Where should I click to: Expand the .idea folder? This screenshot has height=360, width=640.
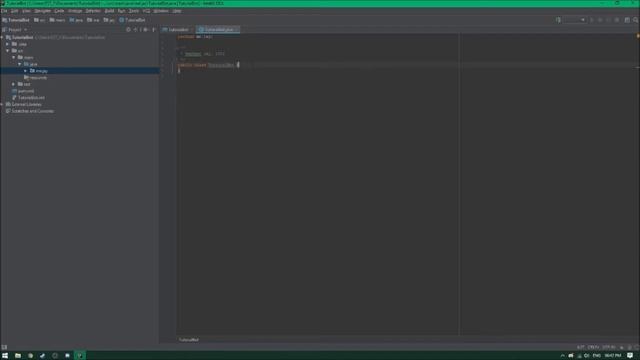pyautogui.click(x=8, y=44)
